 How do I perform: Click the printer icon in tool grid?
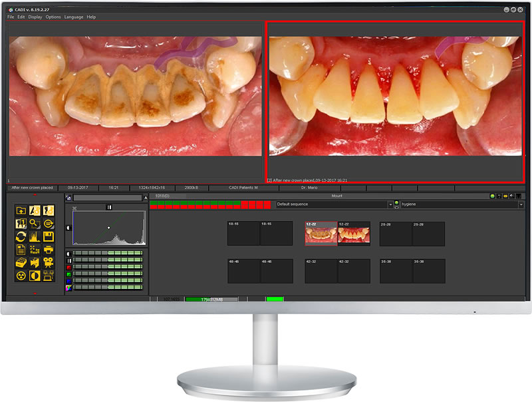(x=49, y=250)
